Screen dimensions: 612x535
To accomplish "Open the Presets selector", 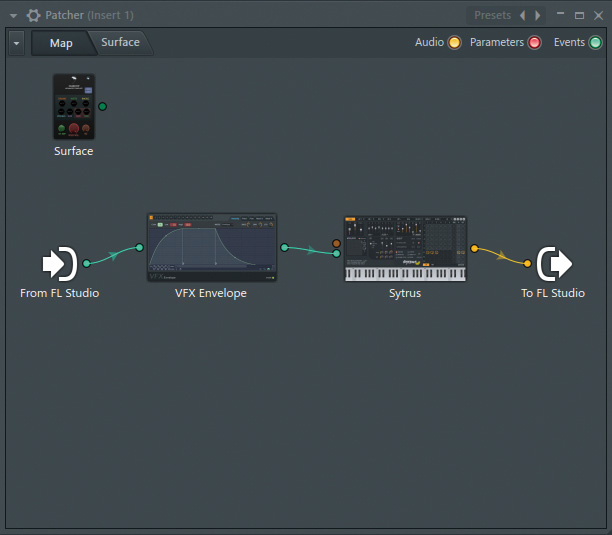I will (x=493, y=15).
